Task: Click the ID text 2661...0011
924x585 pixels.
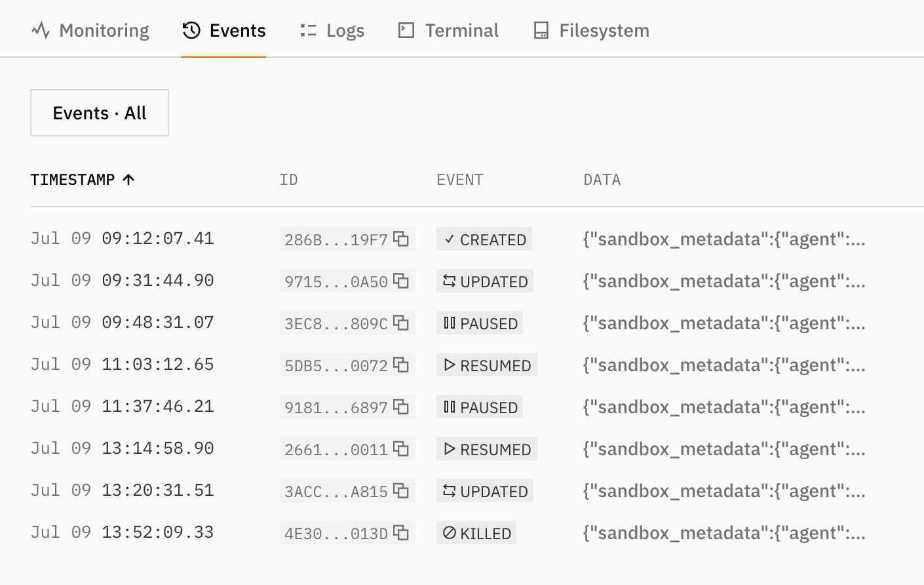Action: click(336, 449)
